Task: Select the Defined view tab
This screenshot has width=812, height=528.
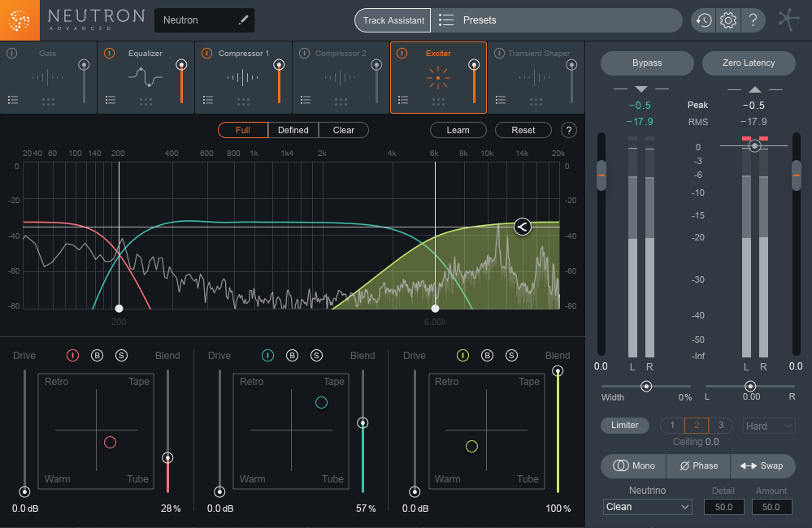Action: click(x=293, y=130)
